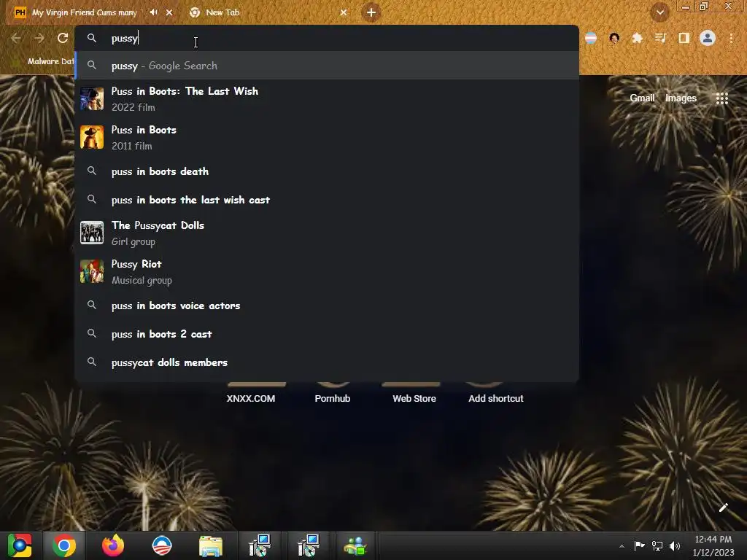This screenshot has height=560, width=747.
Task: Open the tab search dropdown arrow
Action: [x=659, y=12]
